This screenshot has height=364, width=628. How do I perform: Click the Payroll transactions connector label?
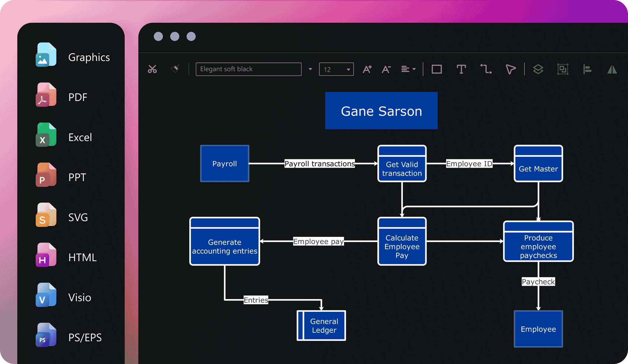click(x=319, y=164)
